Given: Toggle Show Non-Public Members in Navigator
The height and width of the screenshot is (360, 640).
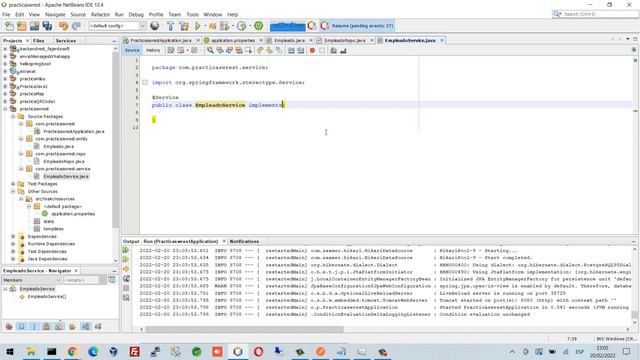Looking at the screenshot, I should pos(47,327).
